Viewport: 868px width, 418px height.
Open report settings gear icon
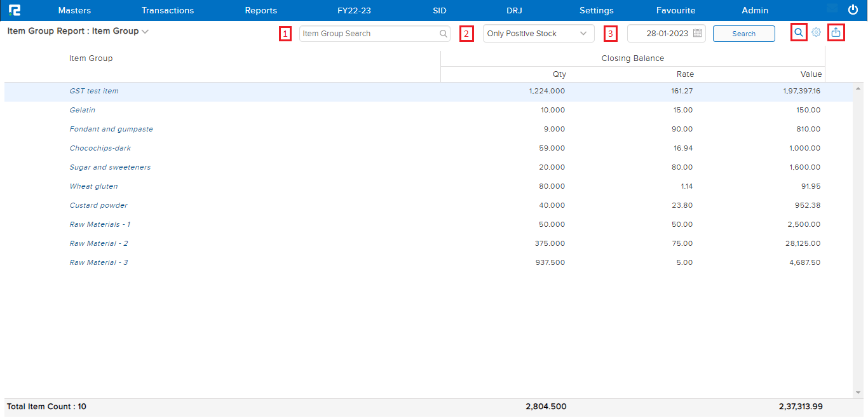(x=817, y=32)
